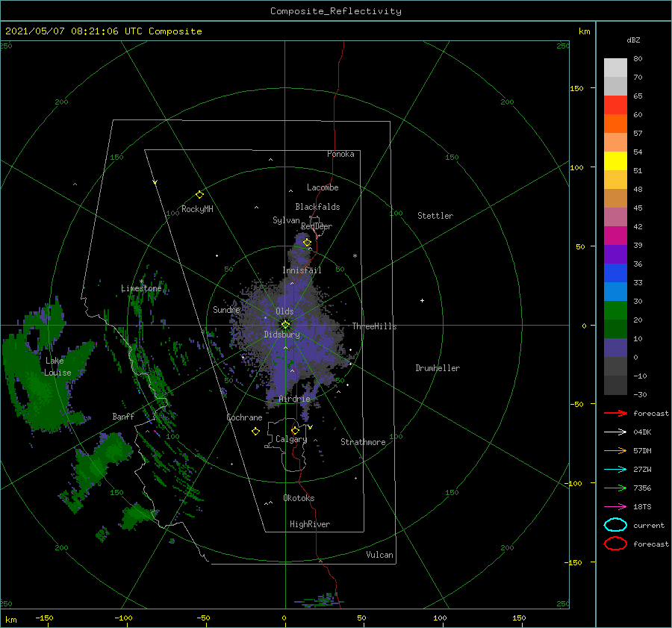Click the RockyMH label
Screen dimensions: 672x628
[197, 209]
